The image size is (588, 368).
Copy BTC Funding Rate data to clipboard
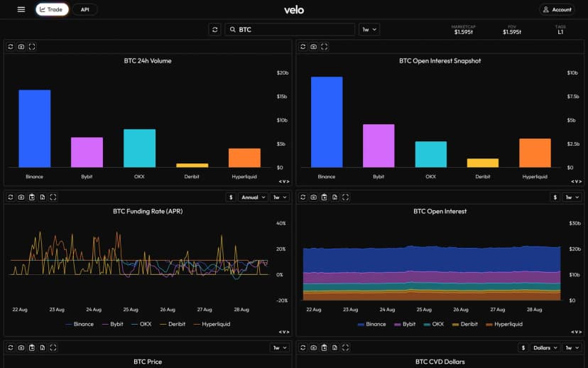(x=32, y=197)
